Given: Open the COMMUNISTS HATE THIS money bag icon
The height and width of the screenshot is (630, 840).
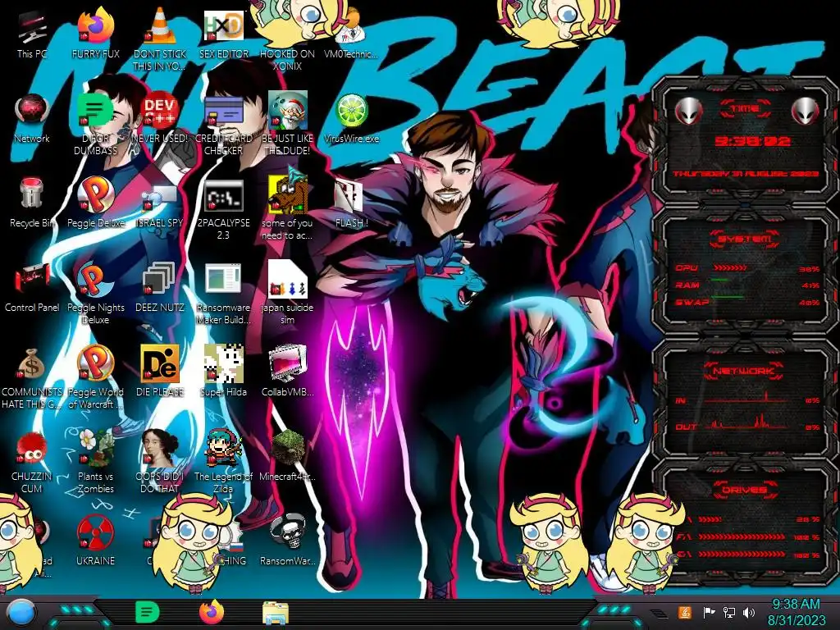Looking at the screenshot, I should click(32, 377).
